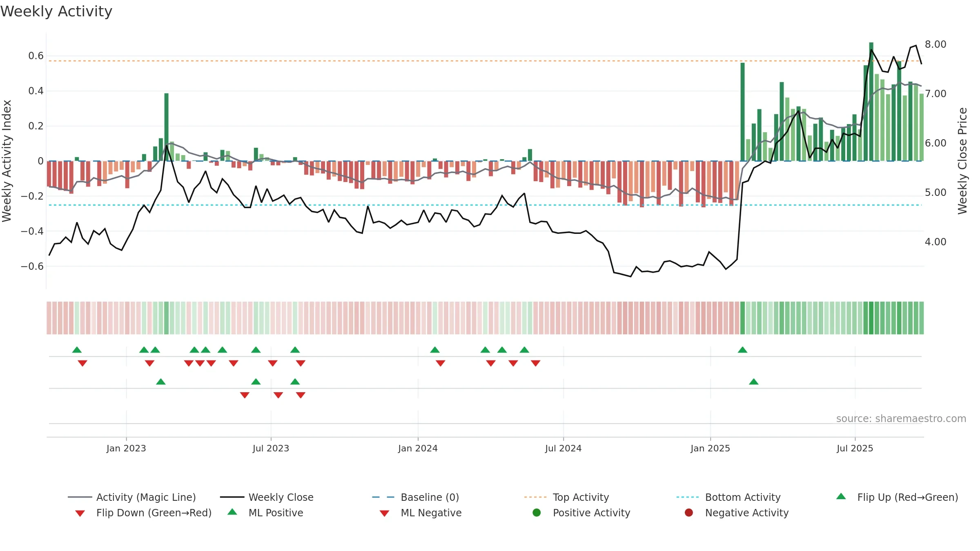This screenshot has height=551, width=980.
Task: Click the green ML Positive legend triangle
Action: coord(232,512)
